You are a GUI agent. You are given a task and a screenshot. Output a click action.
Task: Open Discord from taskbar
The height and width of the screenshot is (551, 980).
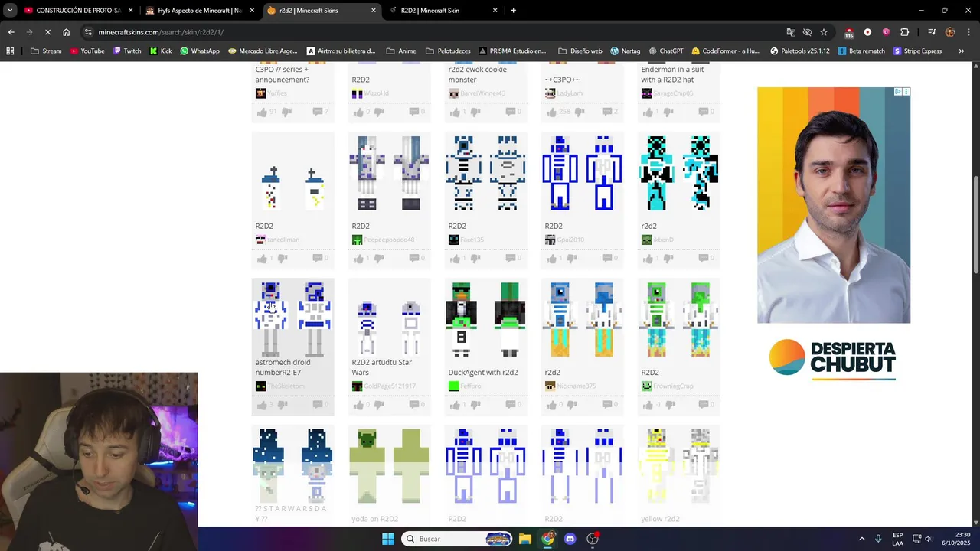click(x=570, y=539)
